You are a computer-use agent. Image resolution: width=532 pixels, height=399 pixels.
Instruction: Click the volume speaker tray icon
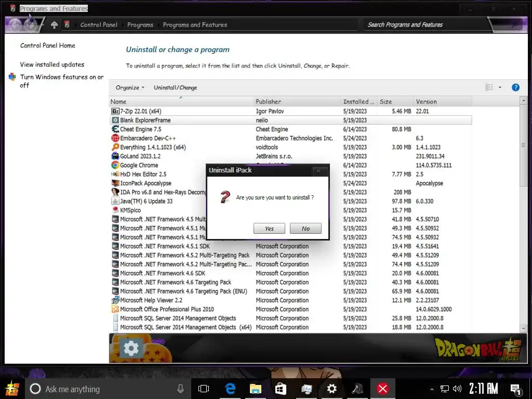click(x=457, y=389)
